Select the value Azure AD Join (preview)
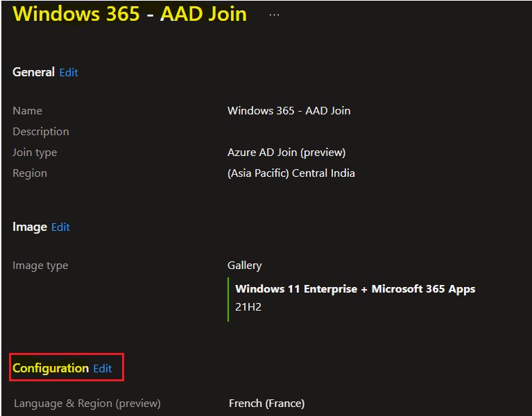The width and height of the screenshot is (532, 416). 286,153
